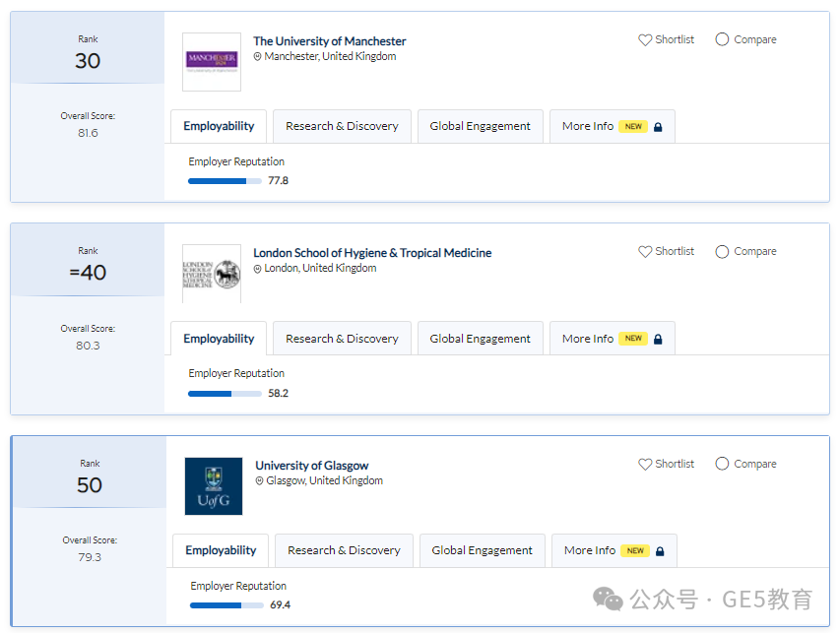Click London School of Hygiene's Shortlist heart
840x633 pixels.
click(645, 252)
